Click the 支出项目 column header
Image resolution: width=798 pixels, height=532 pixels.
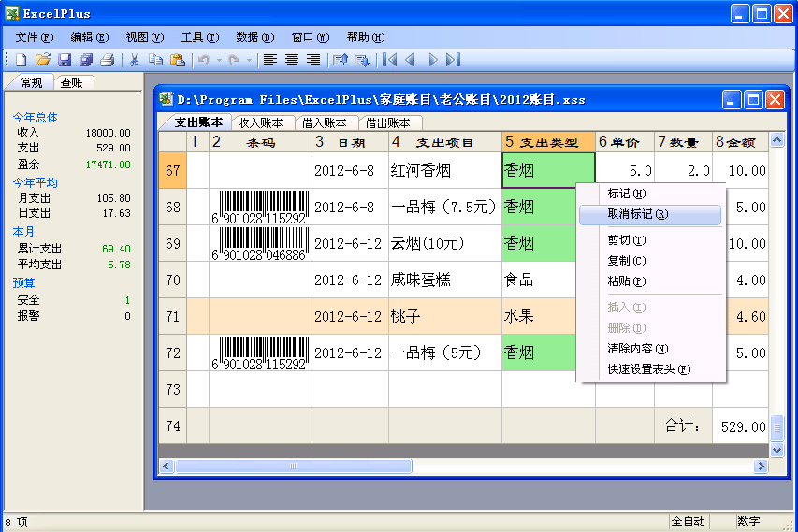(x=443, y=142)
